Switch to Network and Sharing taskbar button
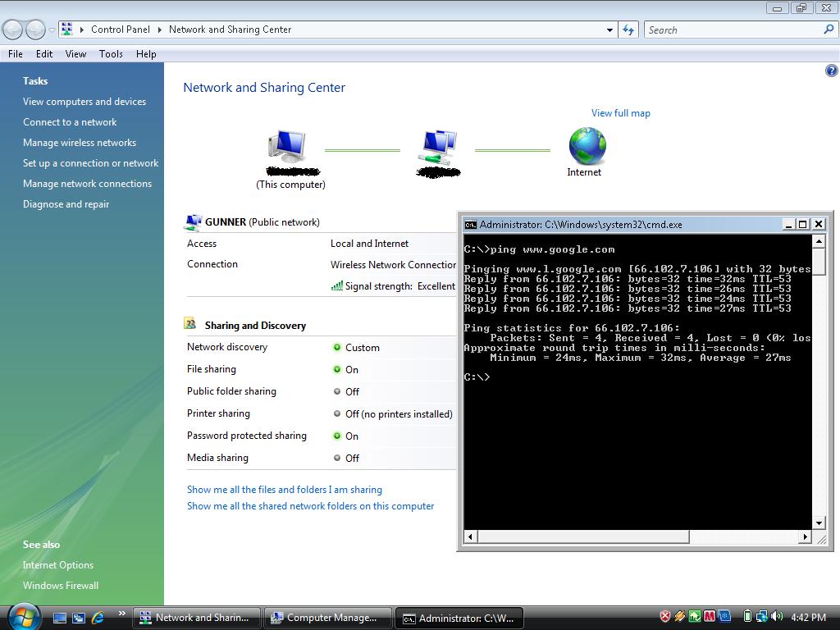 (x=196, y=618)
